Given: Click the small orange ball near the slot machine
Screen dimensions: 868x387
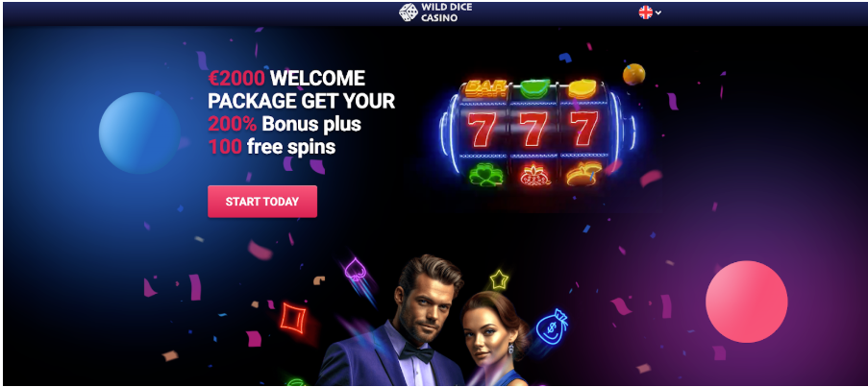Looking at the screenshot, I should 633,75.
